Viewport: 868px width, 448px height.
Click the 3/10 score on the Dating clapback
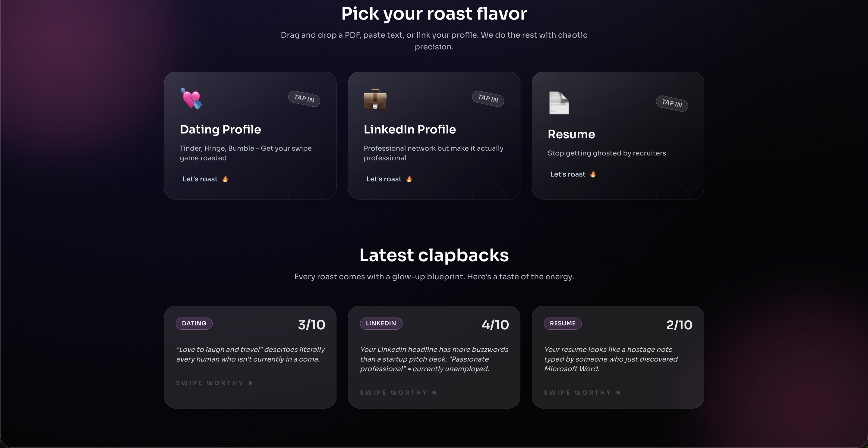tap(311, 324)
